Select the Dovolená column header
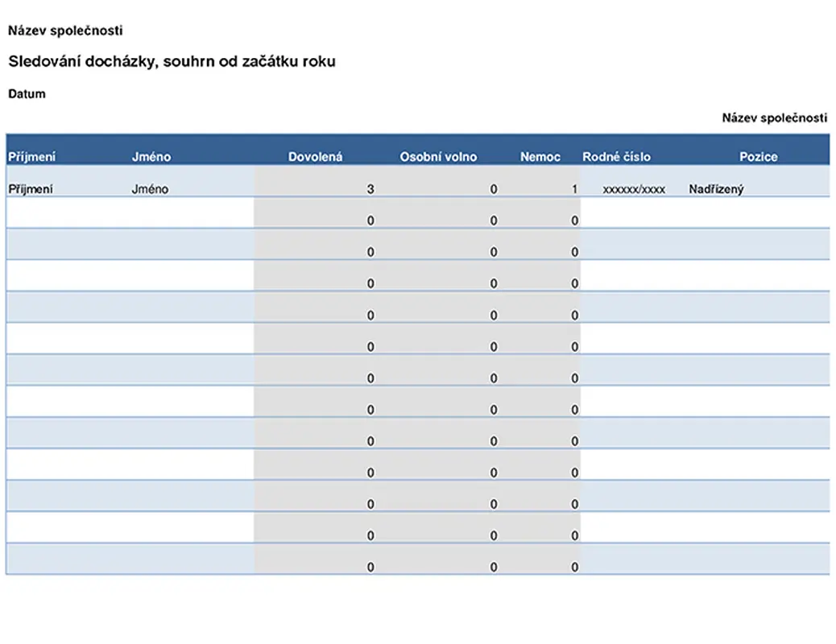Screen dimensions: 836x644 [315, 157]
